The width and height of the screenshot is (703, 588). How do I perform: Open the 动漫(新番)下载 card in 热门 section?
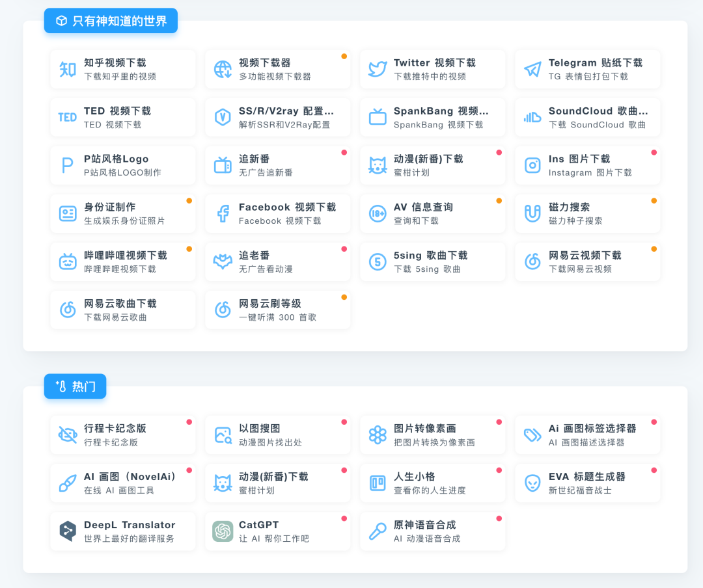tap(278, 483)
